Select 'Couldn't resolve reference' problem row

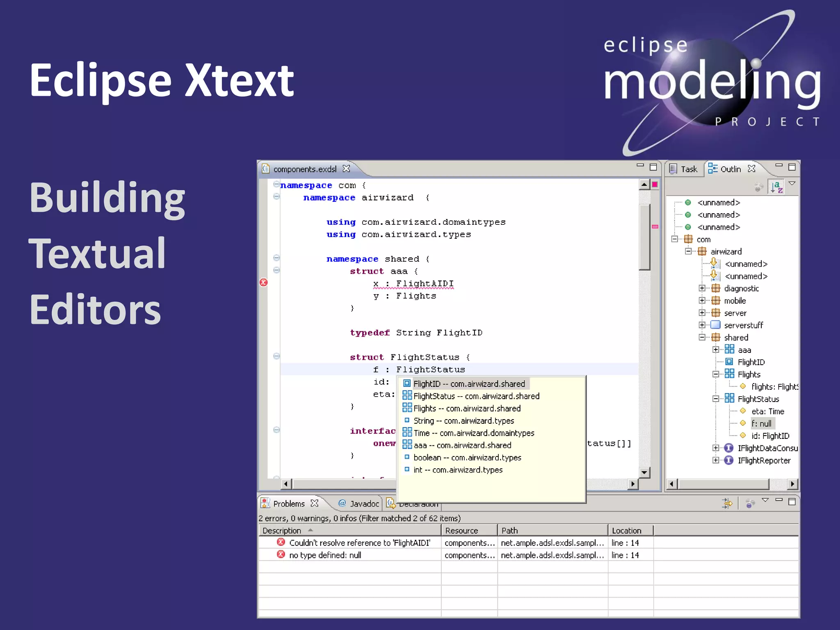(528, 543)
